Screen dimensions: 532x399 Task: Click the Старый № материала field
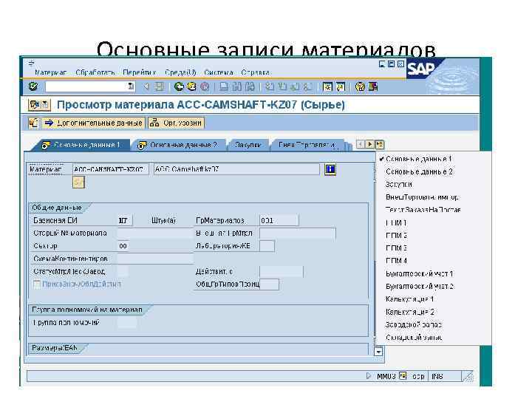[155, 233]
